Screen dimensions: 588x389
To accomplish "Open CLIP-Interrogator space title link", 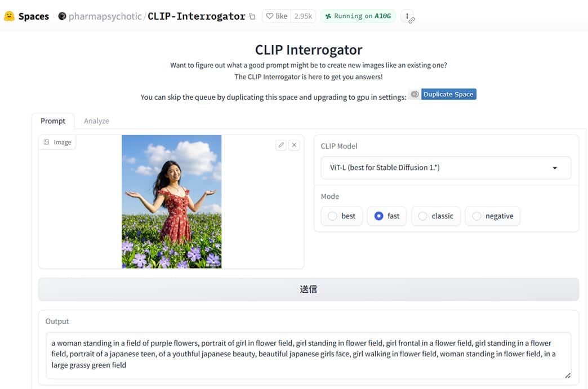I will (x=196, y=16).
